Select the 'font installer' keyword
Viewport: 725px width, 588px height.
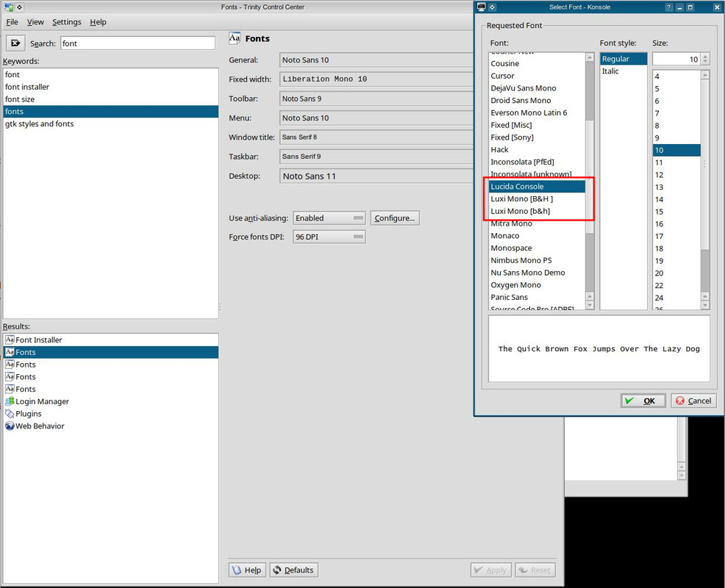coord(110,87)
